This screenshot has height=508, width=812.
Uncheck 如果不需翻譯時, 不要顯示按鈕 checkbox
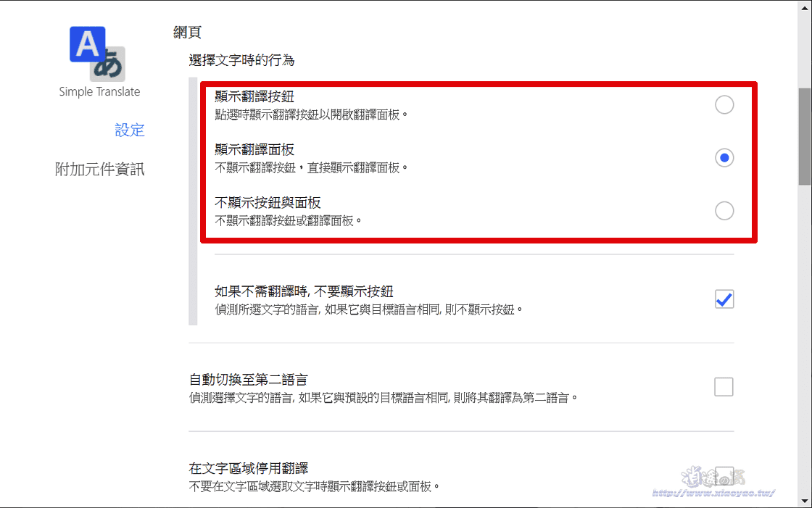pos(724,299)
